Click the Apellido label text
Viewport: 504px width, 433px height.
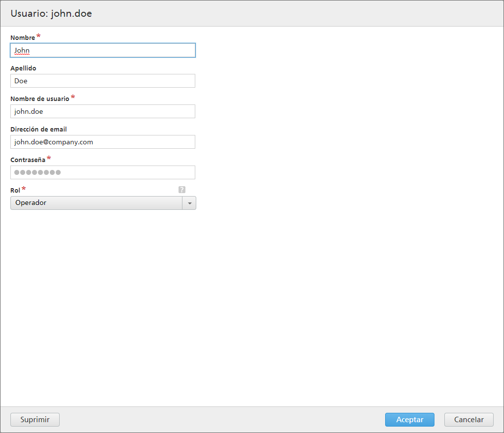pyautogui.click(x=23, y=68)
